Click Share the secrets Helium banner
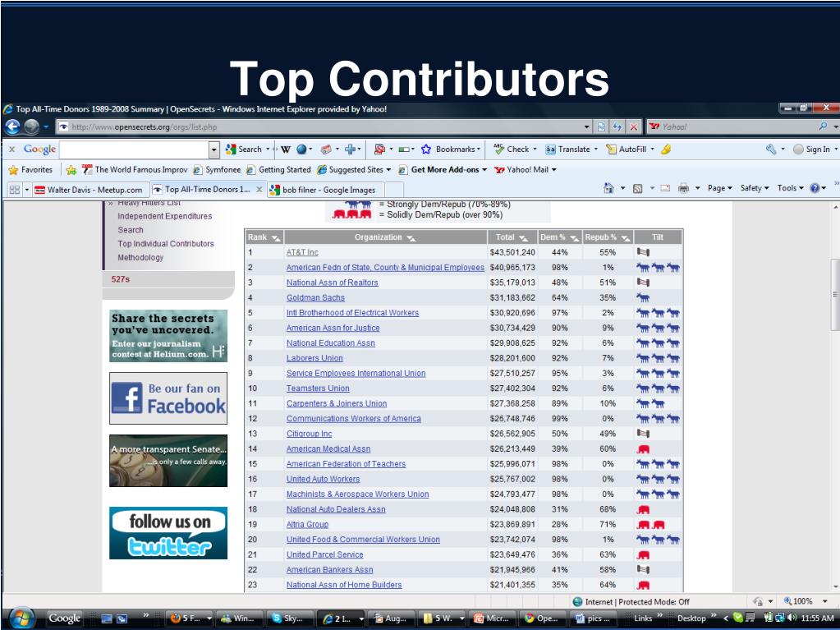 (168, 335)
